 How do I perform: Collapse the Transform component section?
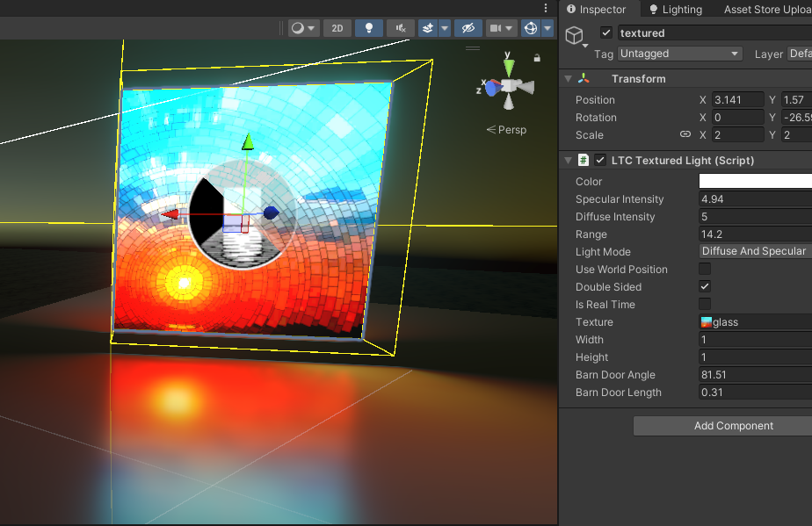(568, 79)
